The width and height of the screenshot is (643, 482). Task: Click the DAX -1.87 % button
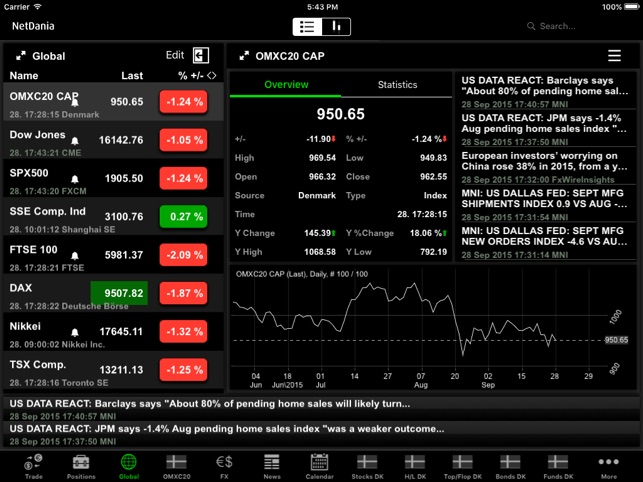[x=183, y=293]
